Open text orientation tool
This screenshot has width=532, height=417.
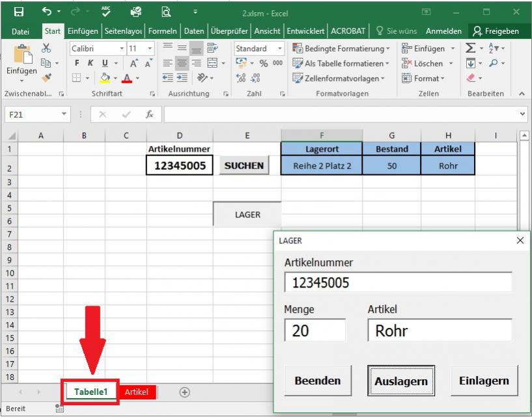tap(203, 78)
